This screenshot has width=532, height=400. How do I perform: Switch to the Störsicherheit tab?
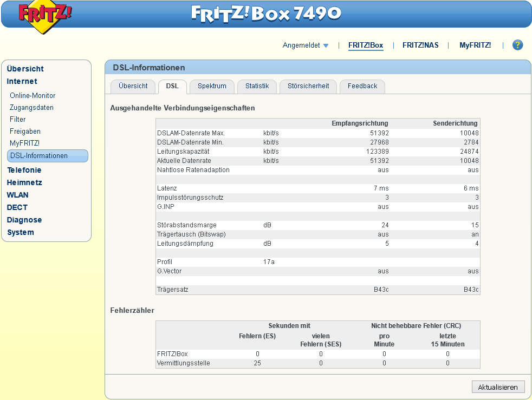(x=308, y=86)
